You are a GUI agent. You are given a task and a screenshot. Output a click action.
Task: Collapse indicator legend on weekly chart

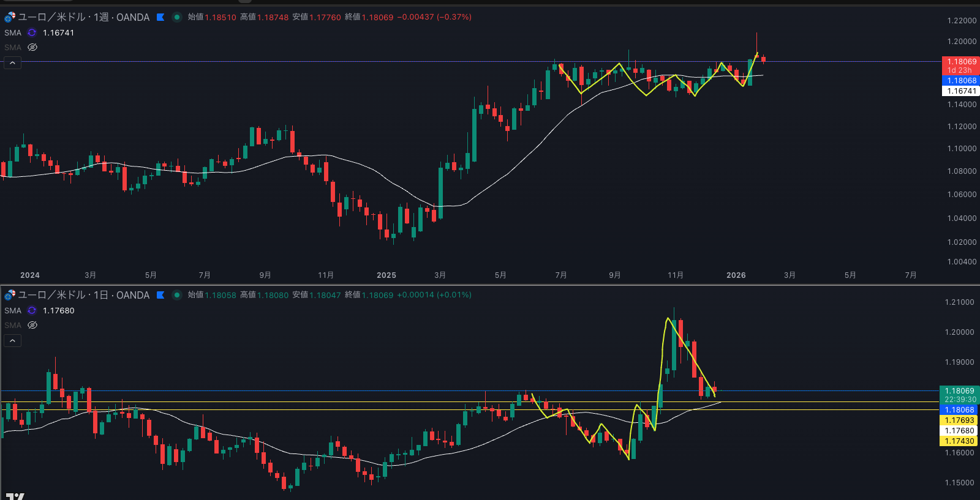tap(12, 63)
